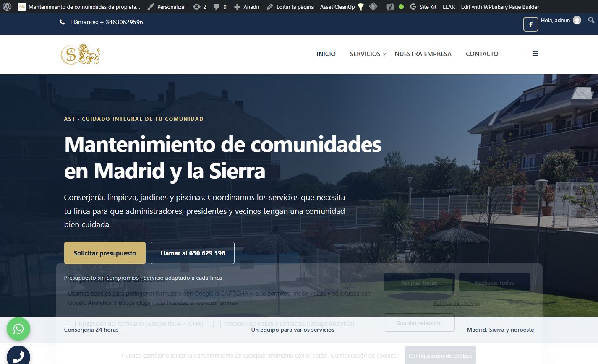The width and height of the screenshot is (598, 364).
Task: Open the comments bubble showing 0
Action: pos(220,7)
